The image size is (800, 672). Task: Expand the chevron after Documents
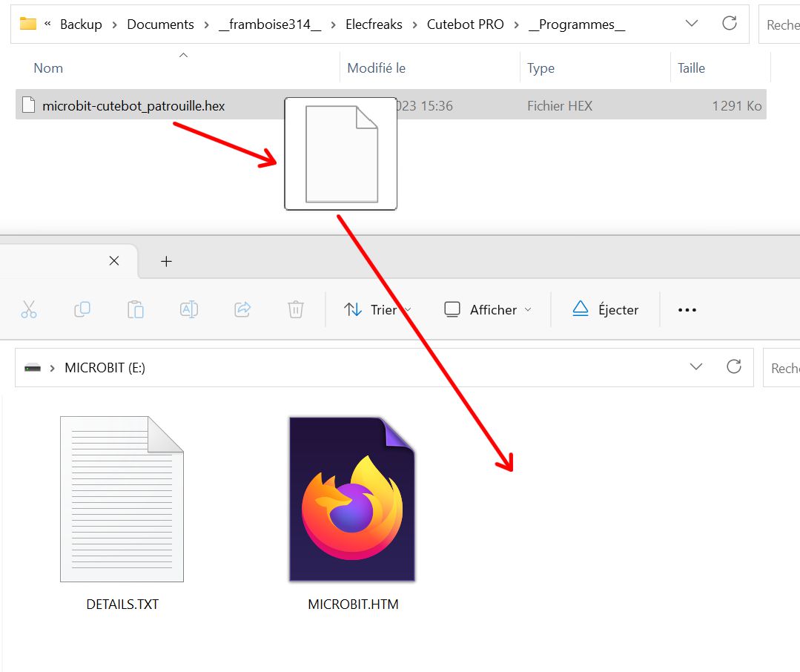pos(206,25)
